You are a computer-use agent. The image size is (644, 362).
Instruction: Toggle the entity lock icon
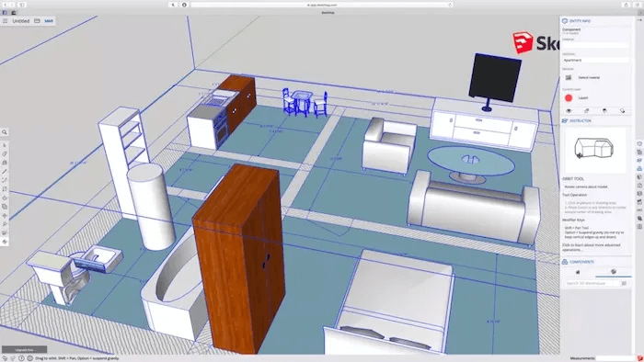587,110
